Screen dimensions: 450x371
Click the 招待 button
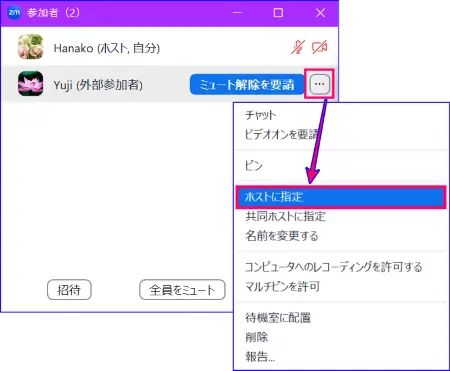(x=69, y=290)
